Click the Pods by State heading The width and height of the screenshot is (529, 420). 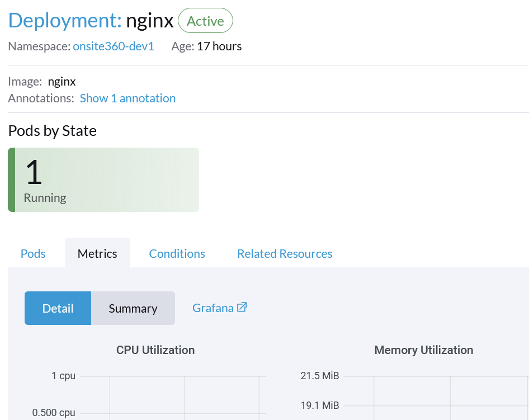click(52, 130)
